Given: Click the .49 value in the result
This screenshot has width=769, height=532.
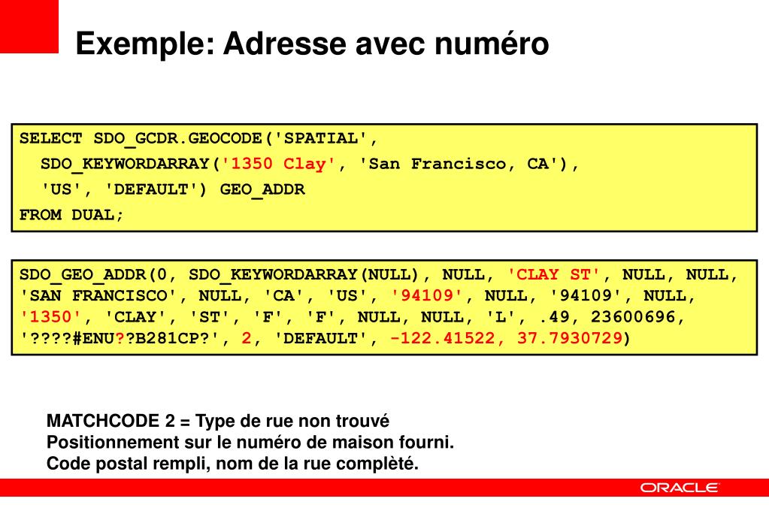Looking at the screenshot, I should [x=554, y=317].
